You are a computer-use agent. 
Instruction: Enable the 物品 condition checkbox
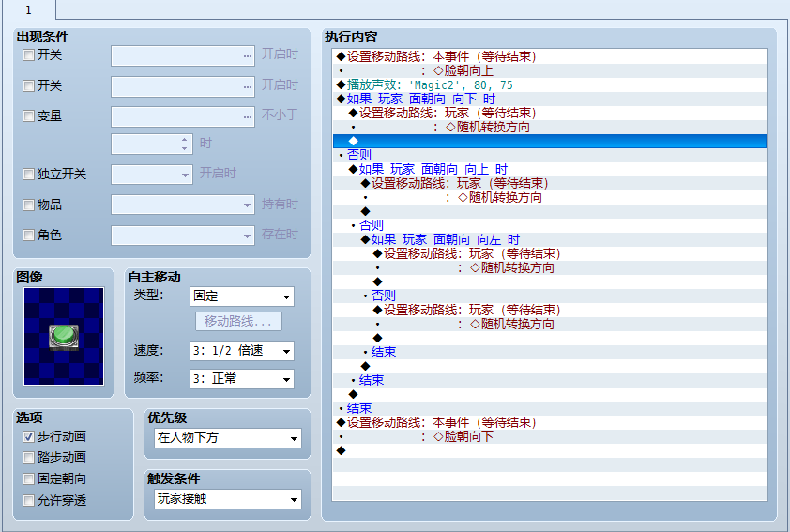(29, 205)
